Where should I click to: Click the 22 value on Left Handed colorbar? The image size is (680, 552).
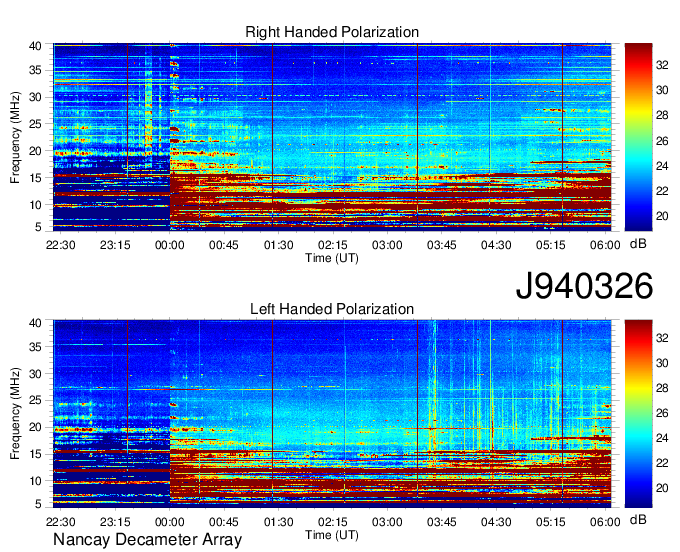pos(662,463)
